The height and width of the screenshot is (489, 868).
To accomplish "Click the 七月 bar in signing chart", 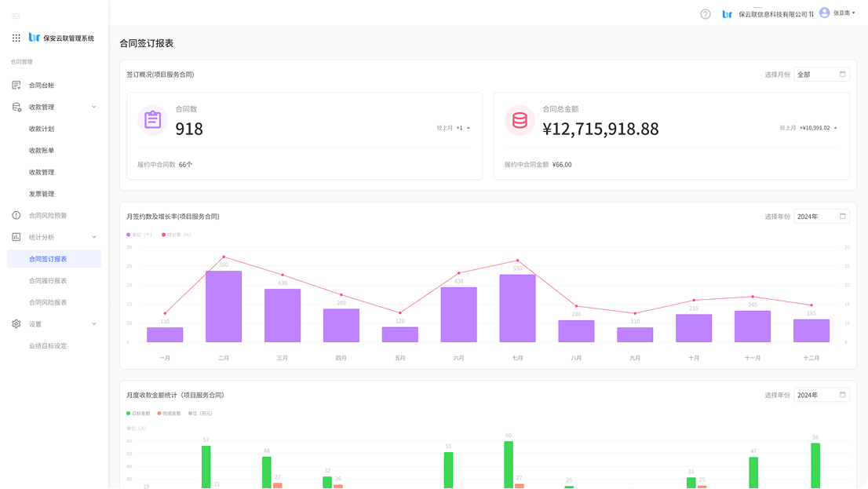I will (x=517, y=308).
